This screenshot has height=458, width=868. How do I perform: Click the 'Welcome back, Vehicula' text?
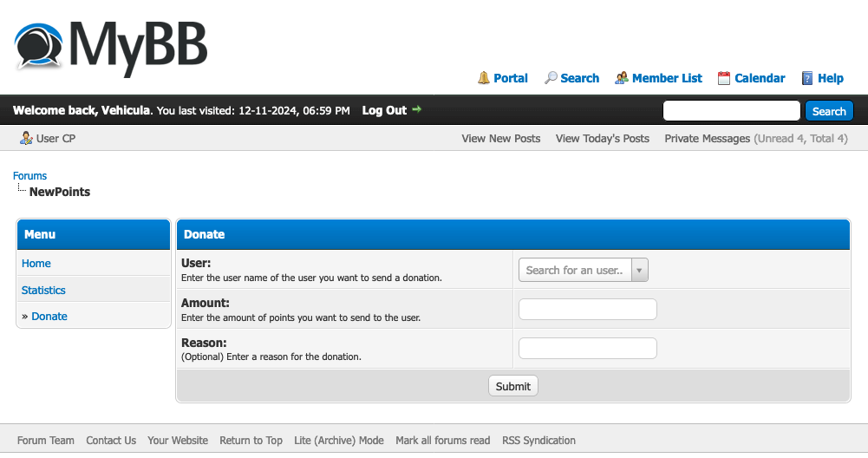coord(82,110)
